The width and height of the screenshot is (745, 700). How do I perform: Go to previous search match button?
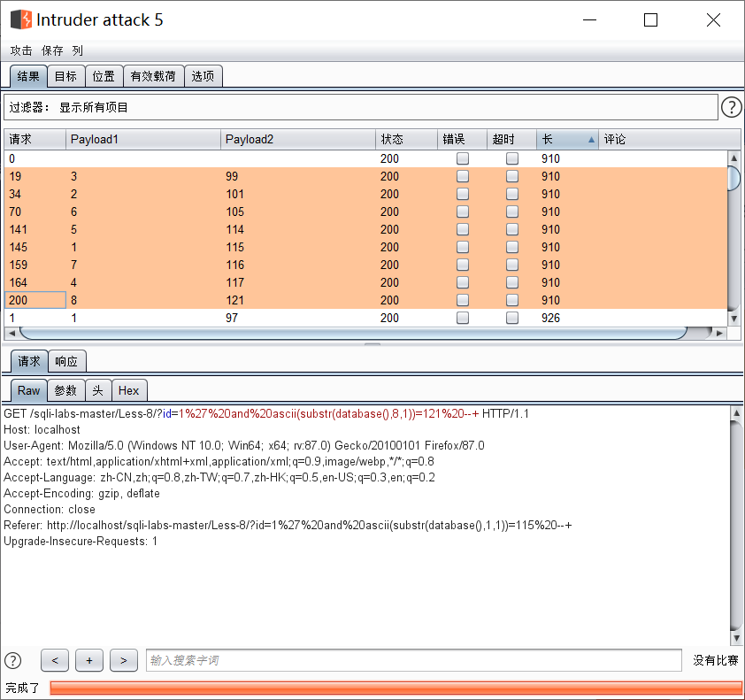click(55, 660)
